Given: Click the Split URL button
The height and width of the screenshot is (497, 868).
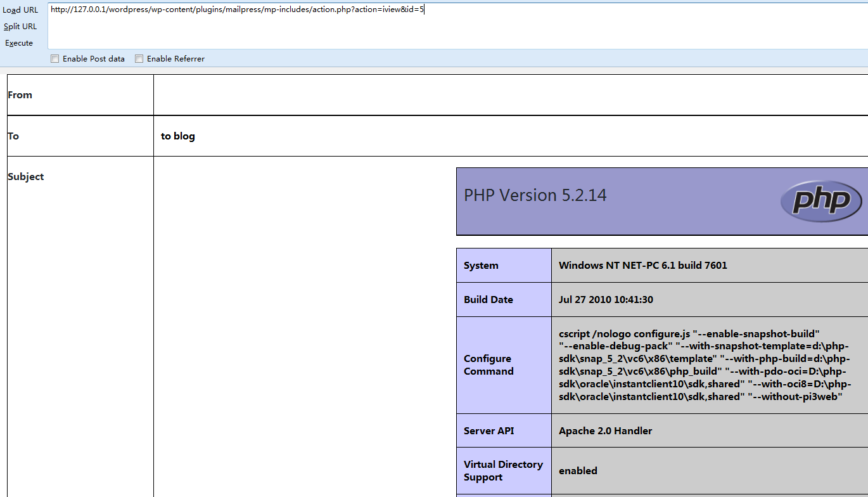Looking at the screenshot, I should click(x=20, y=27).
